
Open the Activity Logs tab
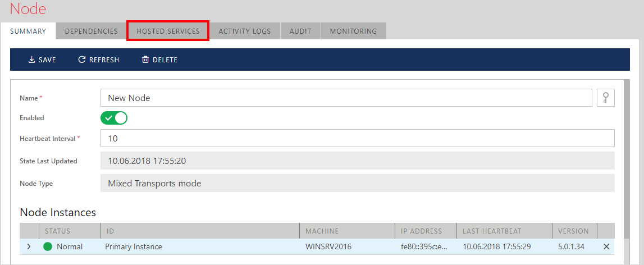click(244, 31)
